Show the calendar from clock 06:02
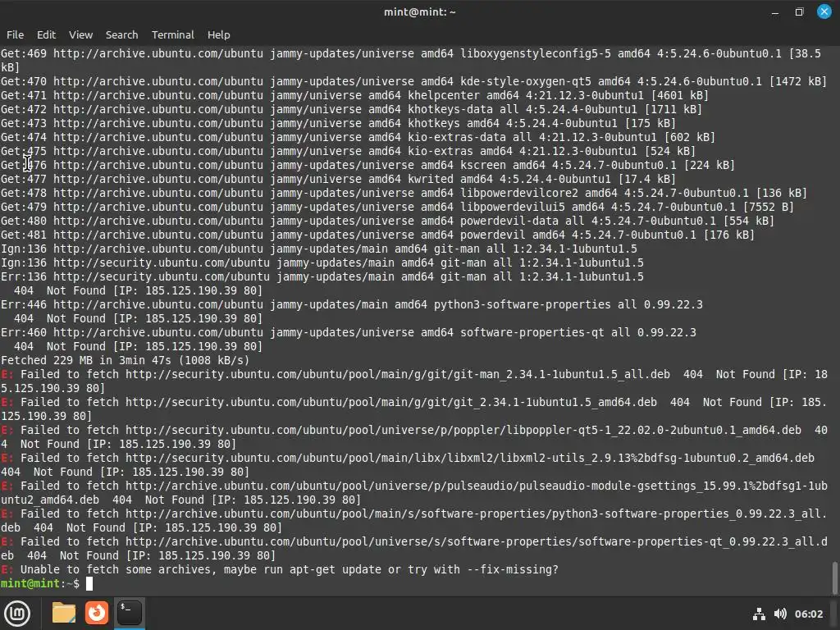This screenshot has width=840, height=630. tap(808, 614)
